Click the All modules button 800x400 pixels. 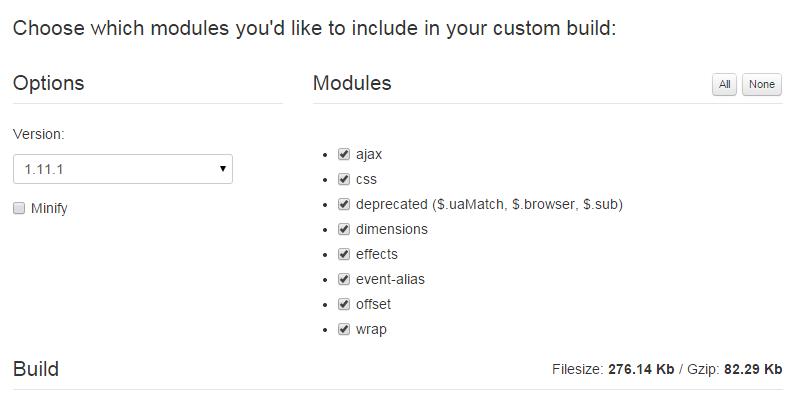(724, 85)
